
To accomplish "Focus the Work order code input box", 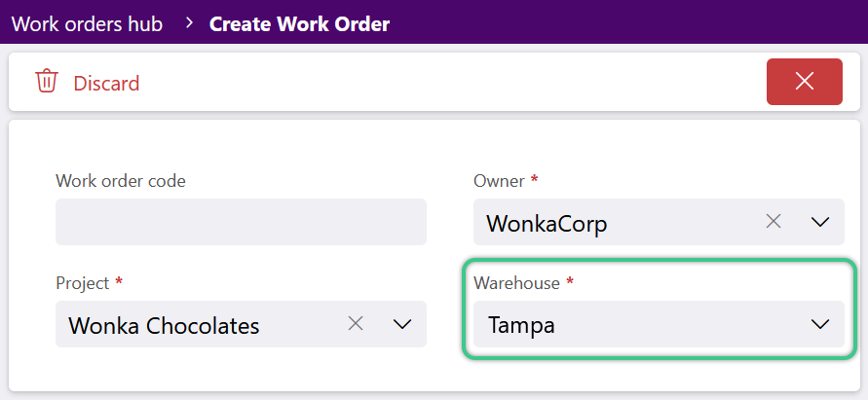I will coord(241,222).
